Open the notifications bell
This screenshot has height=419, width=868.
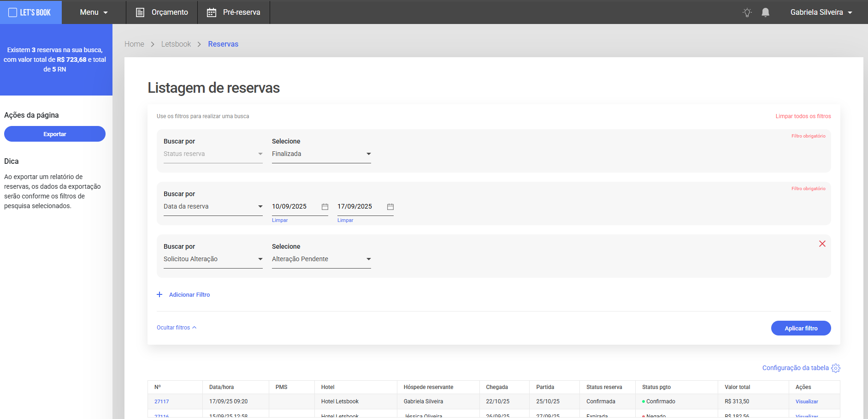[765, 12]
